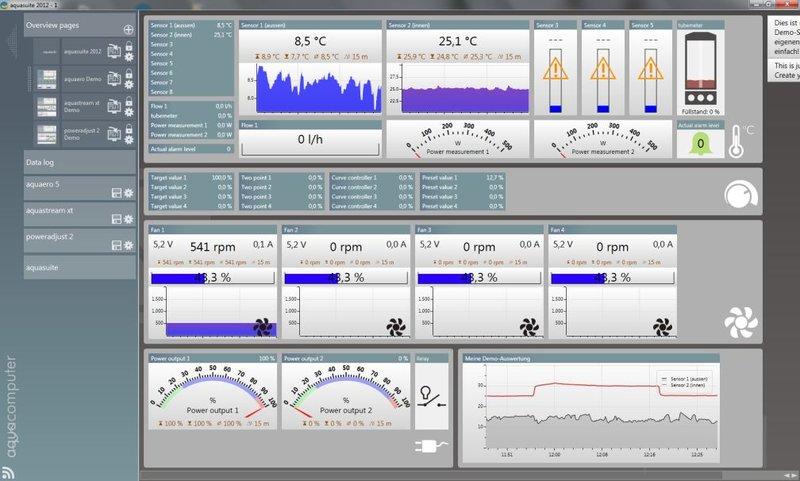Click the controller dial icon
Viewport: 800px width, 481px height.
click(741, 195)
